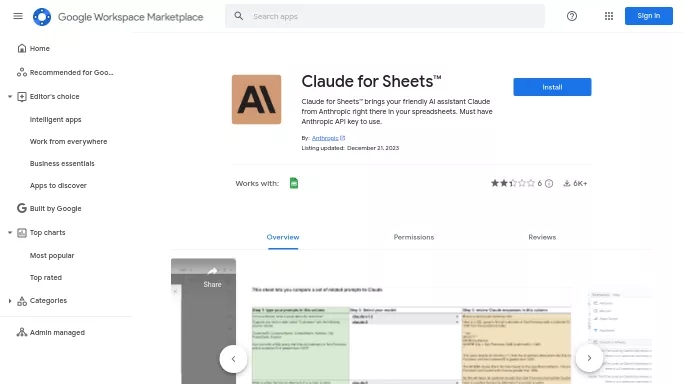Click the Sign in button

point(649,16)
